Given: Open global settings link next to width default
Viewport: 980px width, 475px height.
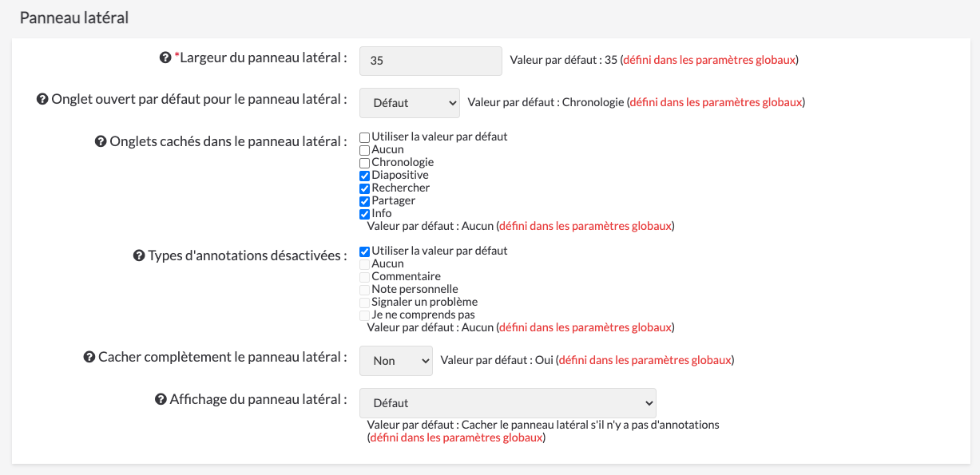Looking at the screenshot, I should click(x=709, y=60).
